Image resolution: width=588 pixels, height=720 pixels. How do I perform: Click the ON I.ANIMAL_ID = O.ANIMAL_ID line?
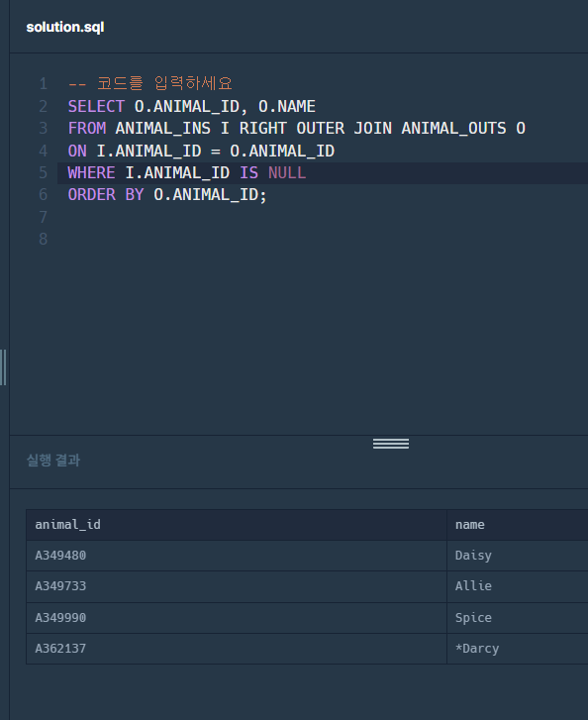(x=201, y=152)
